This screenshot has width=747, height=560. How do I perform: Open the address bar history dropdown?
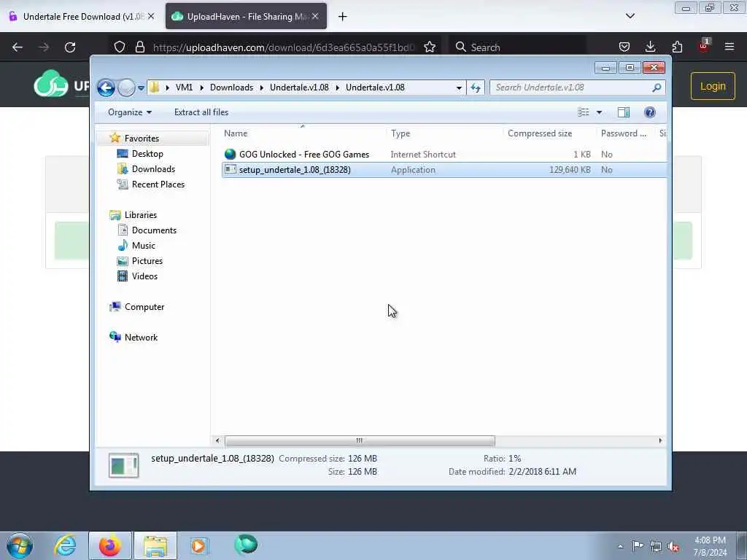(x=459, y=87)
